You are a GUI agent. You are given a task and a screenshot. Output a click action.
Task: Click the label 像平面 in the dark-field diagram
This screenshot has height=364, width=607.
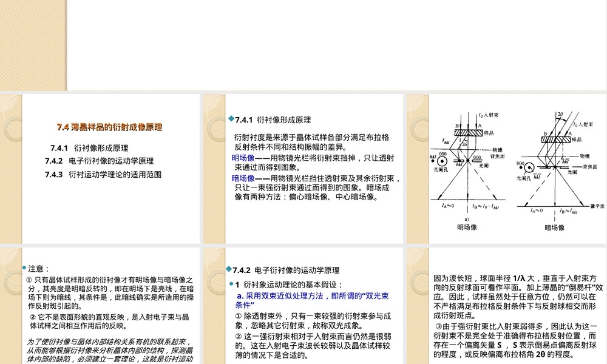coord(597,206)
